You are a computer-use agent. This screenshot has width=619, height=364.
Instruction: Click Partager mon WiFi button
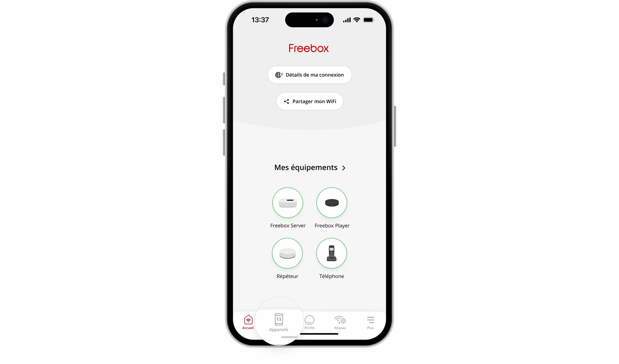(309, 101)
